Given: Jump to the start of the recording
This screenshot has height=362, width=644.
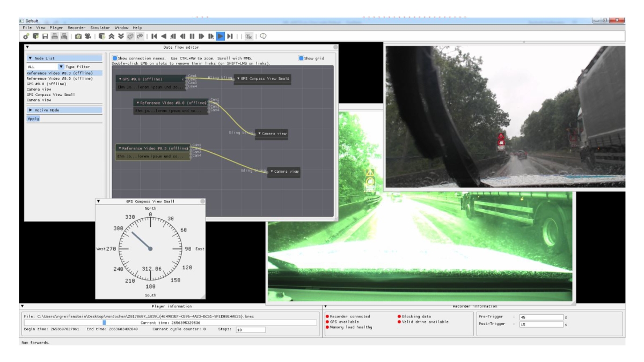Looking at the screenshot, I should (154, 36).
